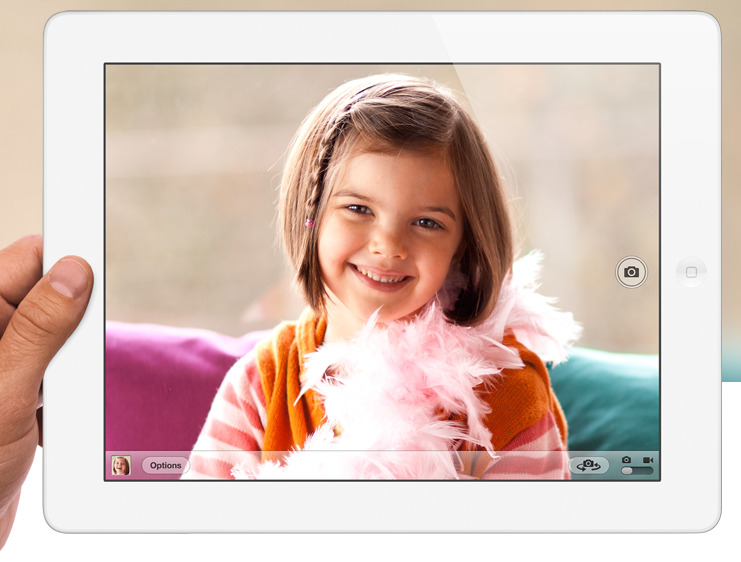Open the Options button
This screenshot has width=741, height=562.
point(165,465)
